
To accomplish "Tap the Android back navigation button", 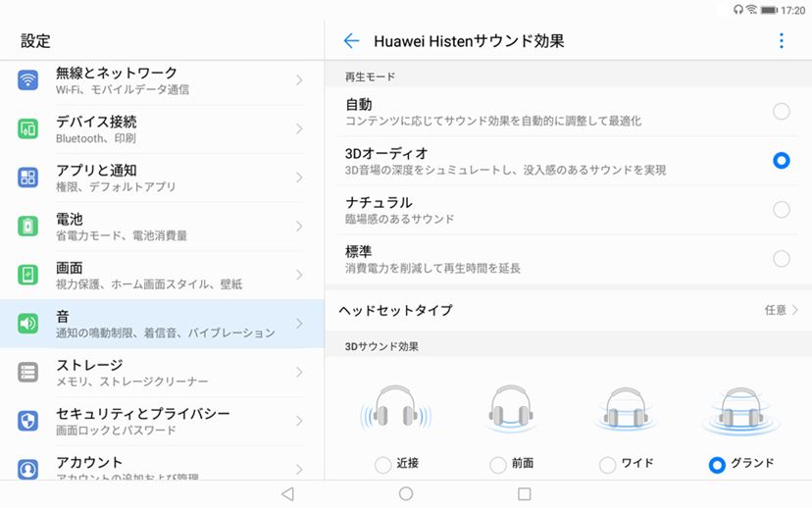I will click(x=288, y=494).
